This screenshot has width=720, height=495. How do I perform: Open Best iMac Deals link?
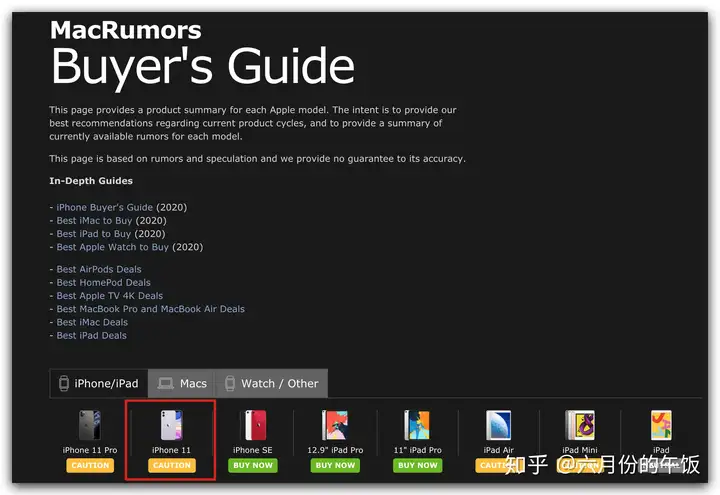92,322
